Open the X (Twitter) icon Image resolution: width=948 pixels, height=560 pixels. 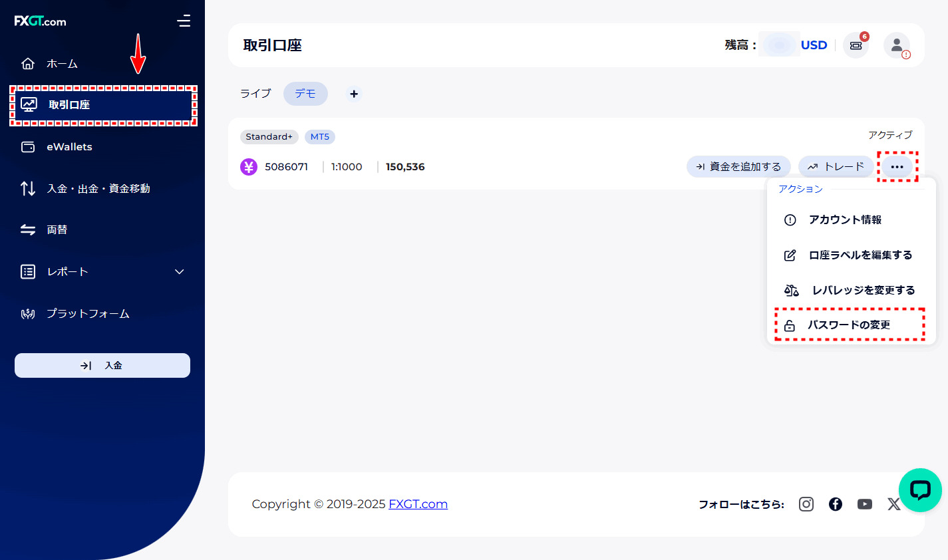click(893, 504)
